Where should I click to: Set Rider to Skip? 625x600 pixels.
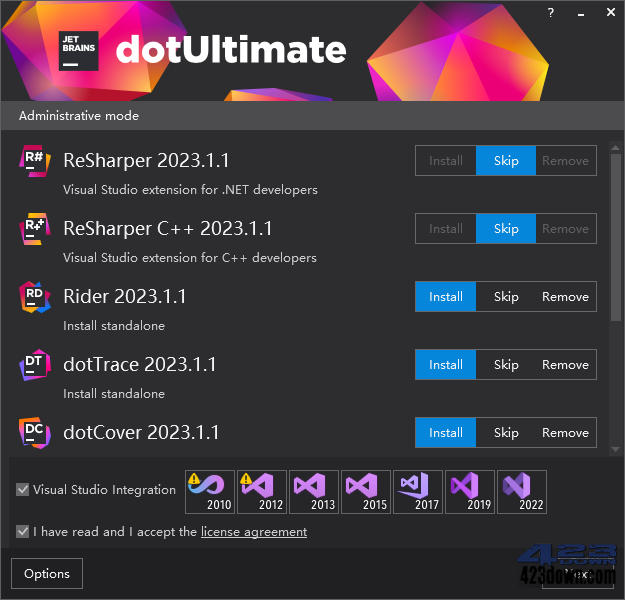tap(506, 297)
